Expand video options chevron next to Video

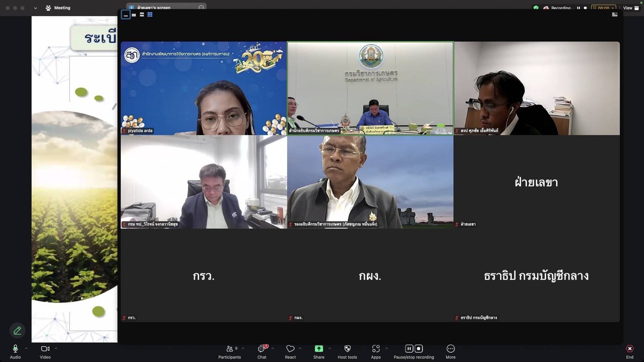pos(56,348)
